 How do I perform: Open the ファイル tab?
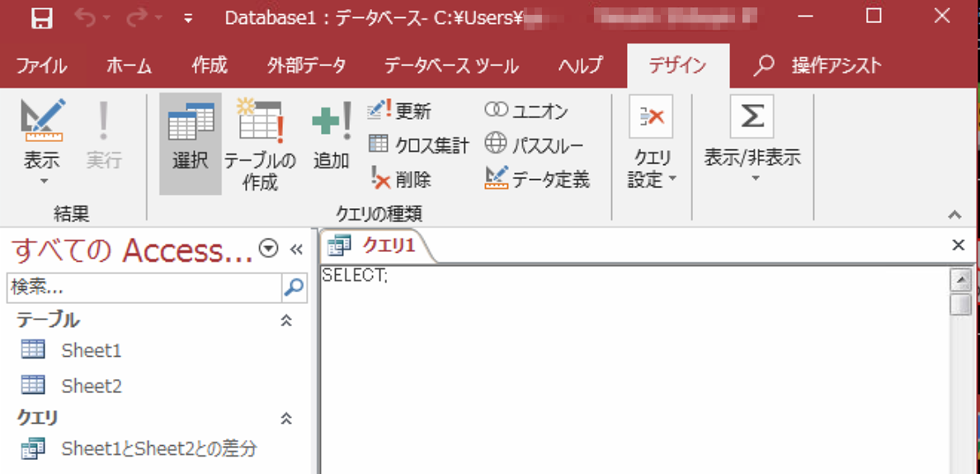click(41, 65)
